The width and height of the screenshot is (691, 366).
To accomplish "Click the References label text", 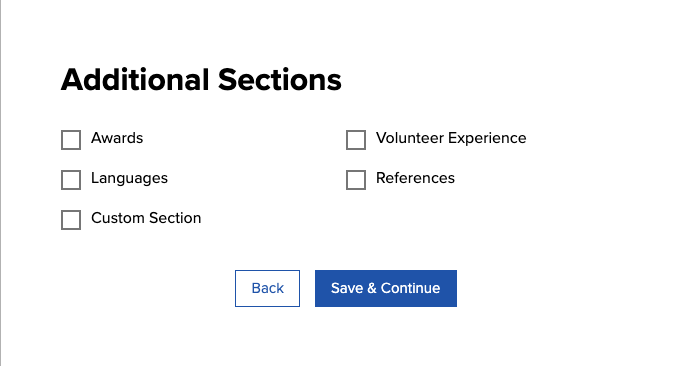I will click(x=415, y=178).
